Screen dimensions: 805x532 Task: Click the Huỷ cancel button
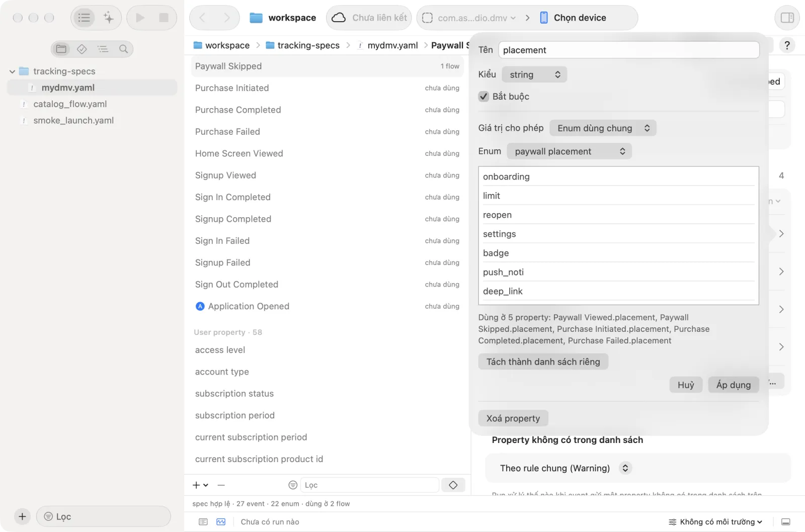coord(686,385)
